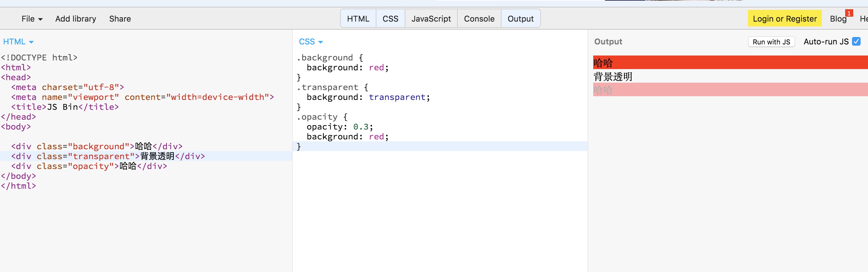Click Run with JS button
The height and width of the screenshot is (272, 868).
point(771,42)
